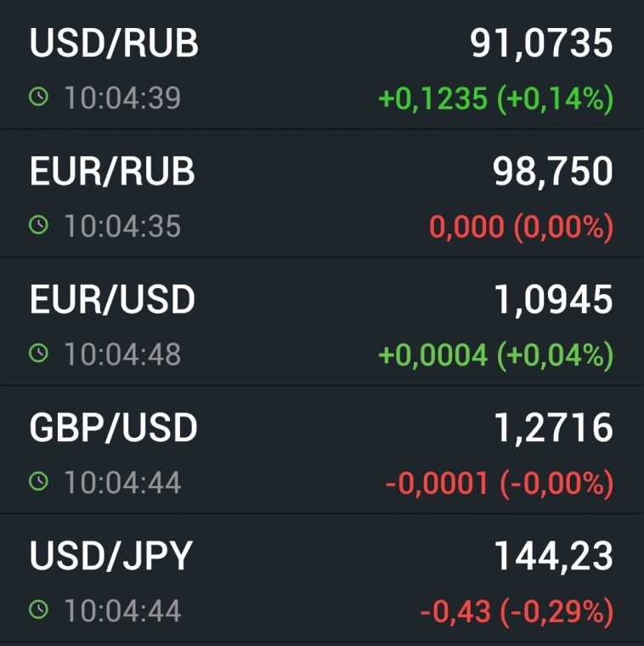The height and width of the screenshot is (646, 644).
Task: Click the clock icon beside 10:04:39
Action: click(x=39, y=98)
